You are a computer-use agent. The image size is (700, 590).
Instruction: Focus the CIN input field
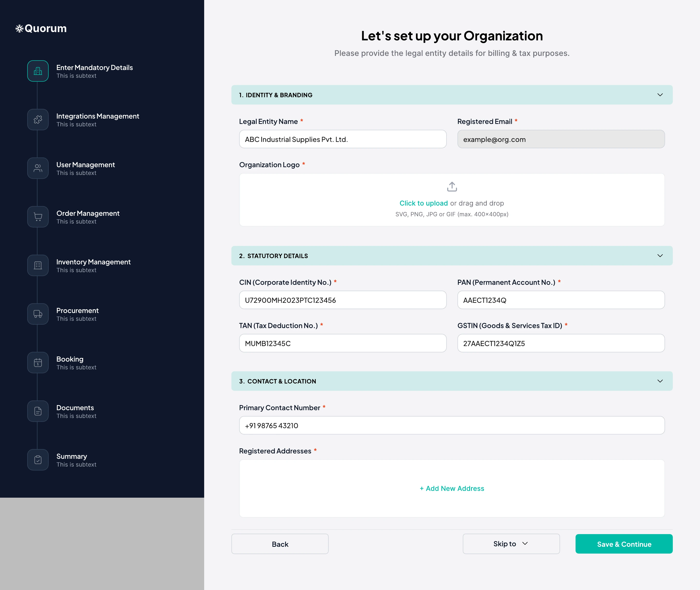pyautogui.click(x=343, y=300)
